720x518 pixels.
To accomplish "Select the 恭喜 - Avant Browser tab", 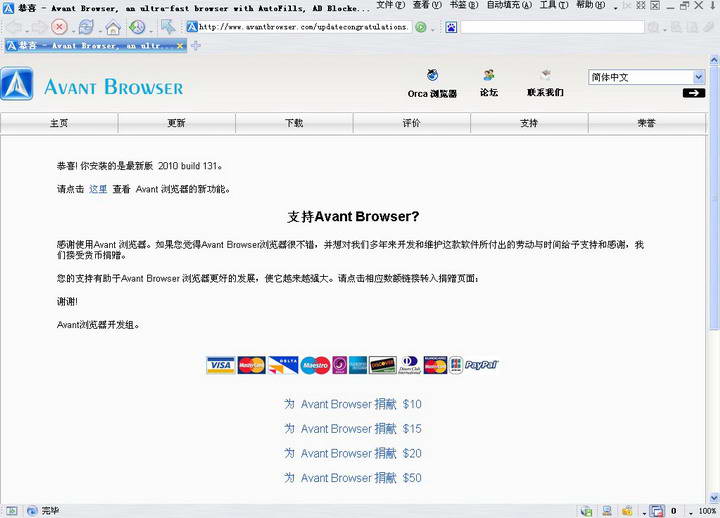I will (96, 45).
